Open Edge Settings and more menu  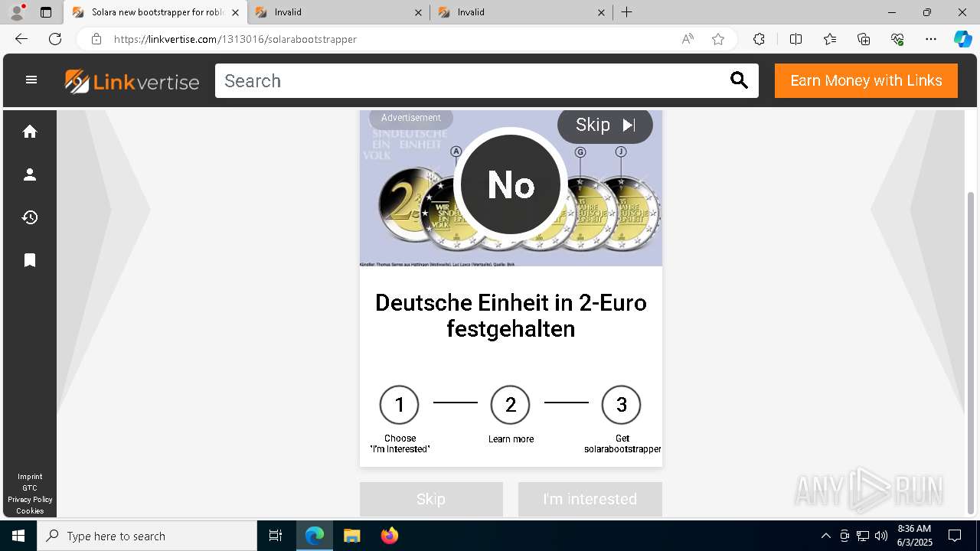tap(931, 39)
